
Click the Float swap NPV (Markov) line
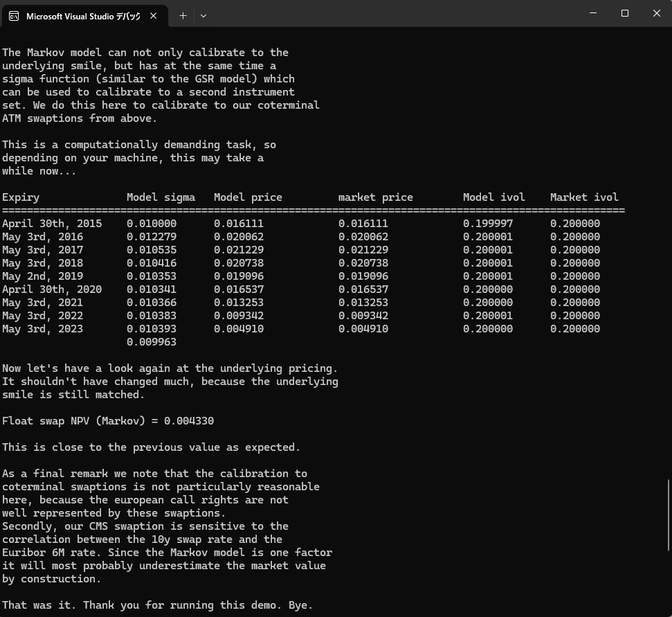[x=107, y=421]
